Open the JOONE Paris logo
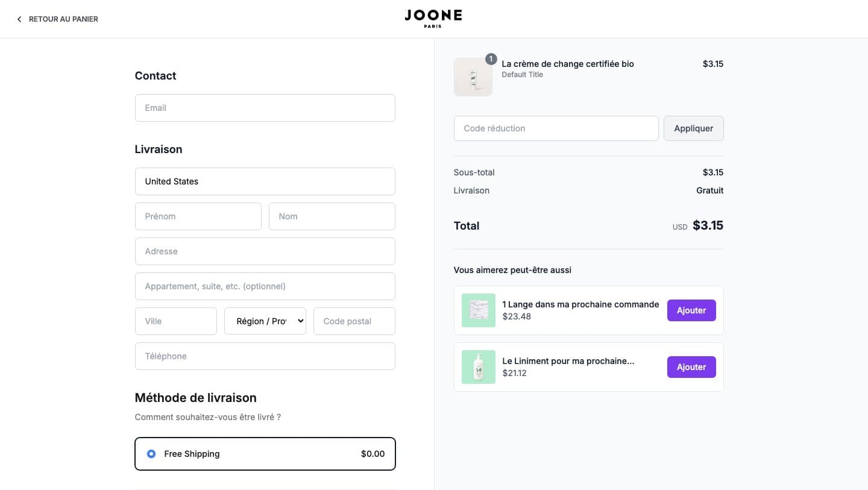The height and width of the screenshot is (490, 868). pos(433,19)
